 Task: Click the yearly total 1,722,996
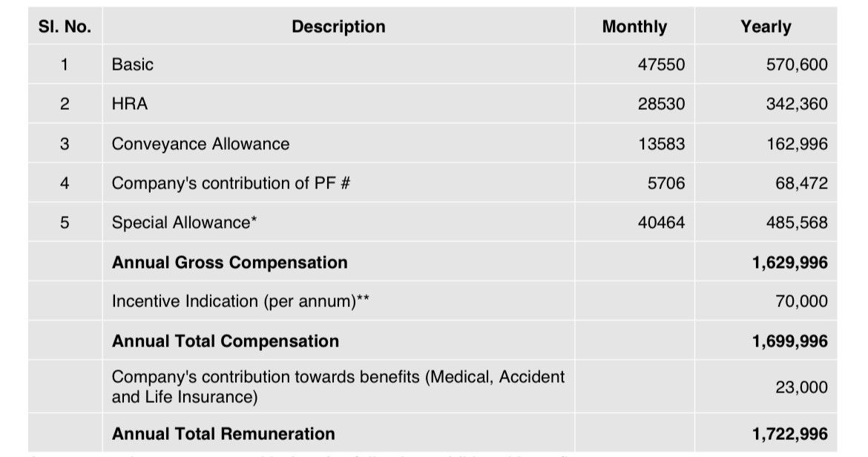point(789,434)
